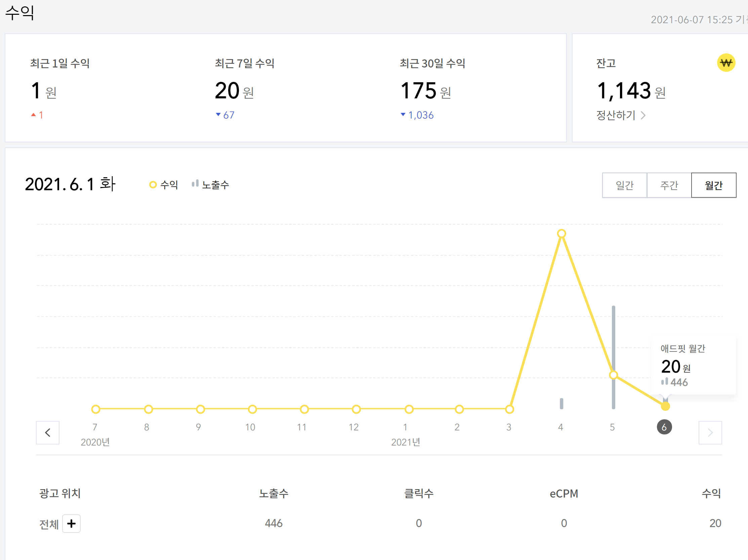The width and height of the screenshot is (748, 560).
Task: Select month 5 on chart axis
Action: pyautogui.click(x=612, y=427)
